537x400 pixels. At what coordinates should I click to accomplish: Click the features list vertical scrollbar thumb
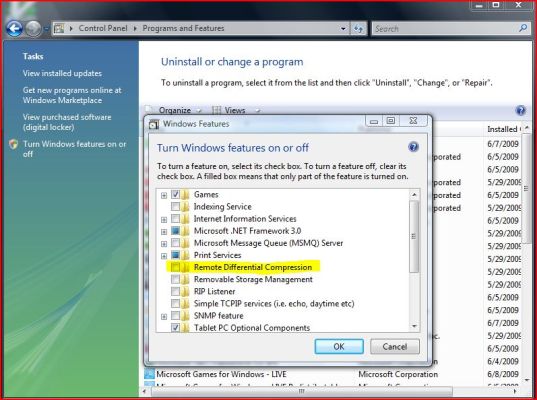point(414,237)
